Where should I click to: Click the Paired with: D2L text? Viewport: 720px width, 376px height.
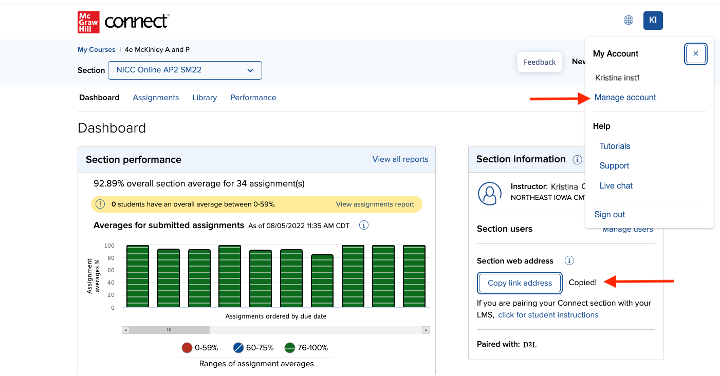pos(506,344)
